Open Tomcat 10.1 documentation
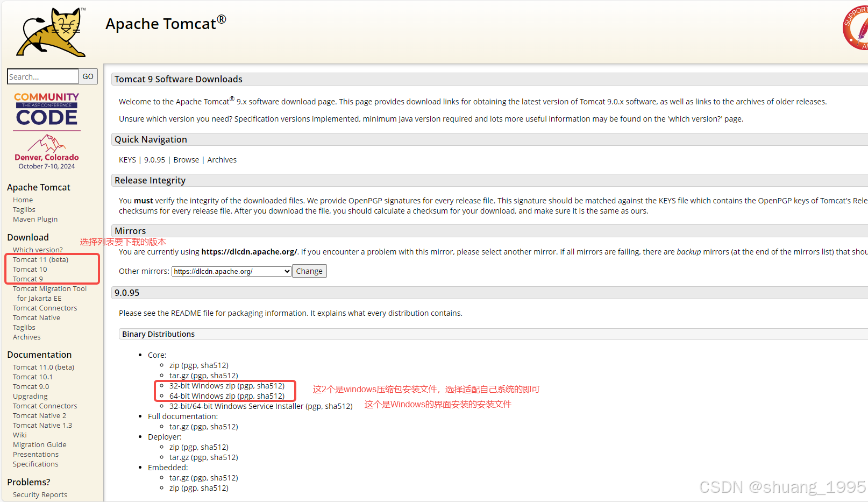Image resolution: width=868 pixels, height=502 pixels. point(33,377)
